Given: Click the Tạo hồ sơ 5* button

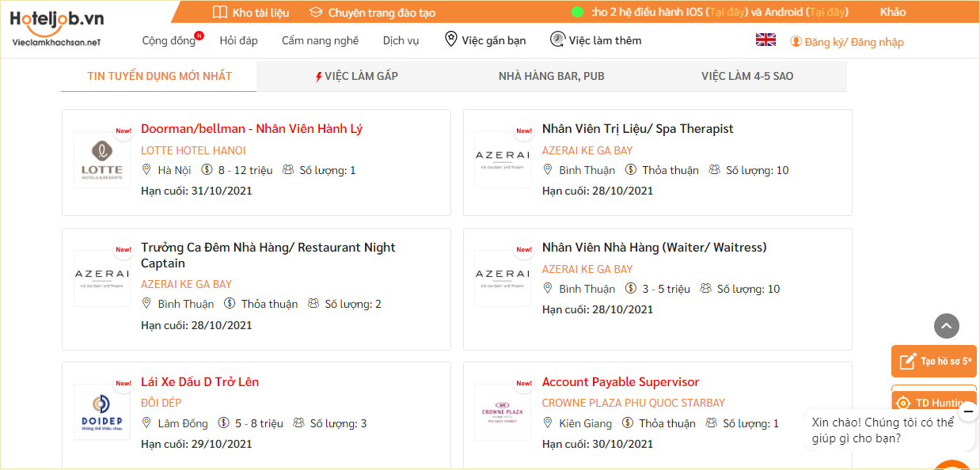Looking at the screenshot, I should coord(934,362).
